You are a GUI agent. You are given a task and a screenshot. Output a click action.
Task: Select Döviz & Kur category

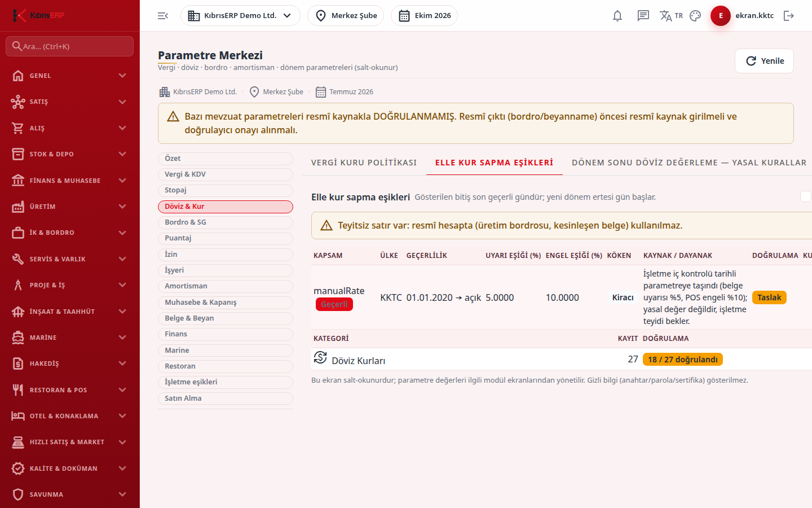tap(226, 207)
